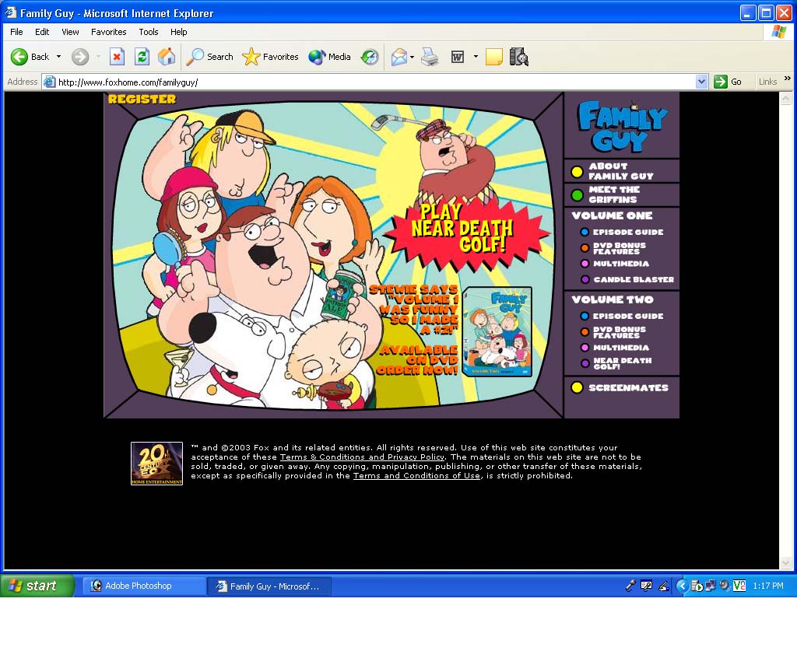Click the Mail envelope toolbar icon
Image resolution: width=797 pixels, height=672 pixels.
(x=399, y=57)
